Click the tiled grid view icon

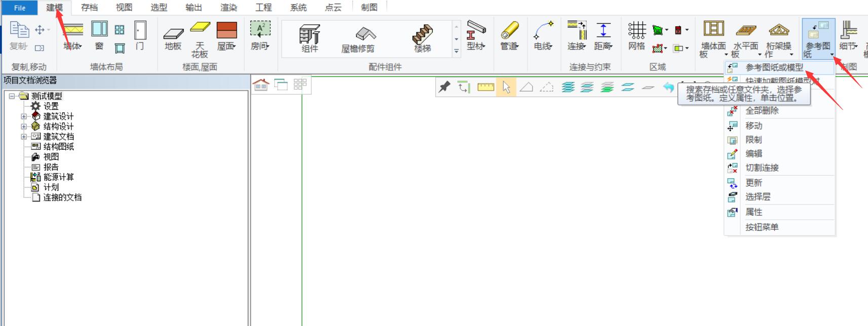pos(300,85)
